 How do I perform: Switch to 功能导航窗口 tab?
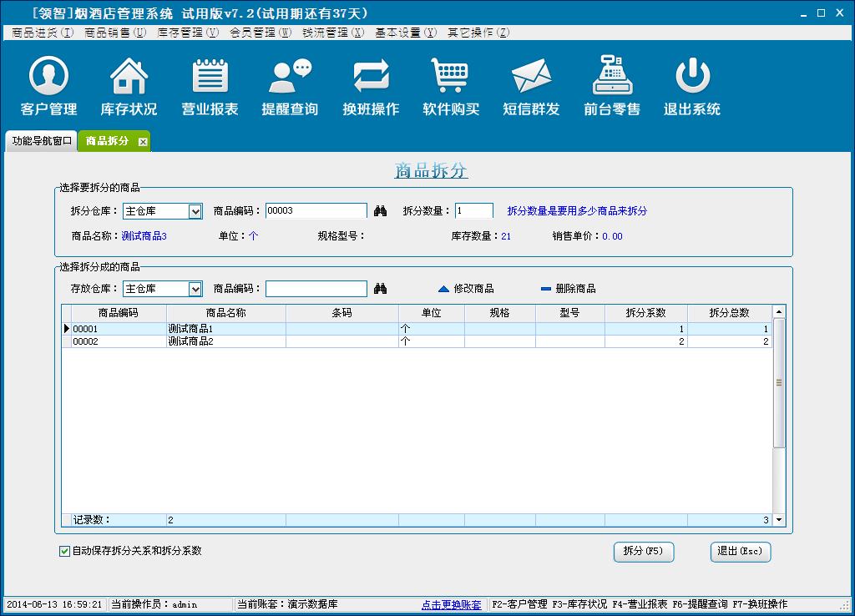[x=42, y=141]
